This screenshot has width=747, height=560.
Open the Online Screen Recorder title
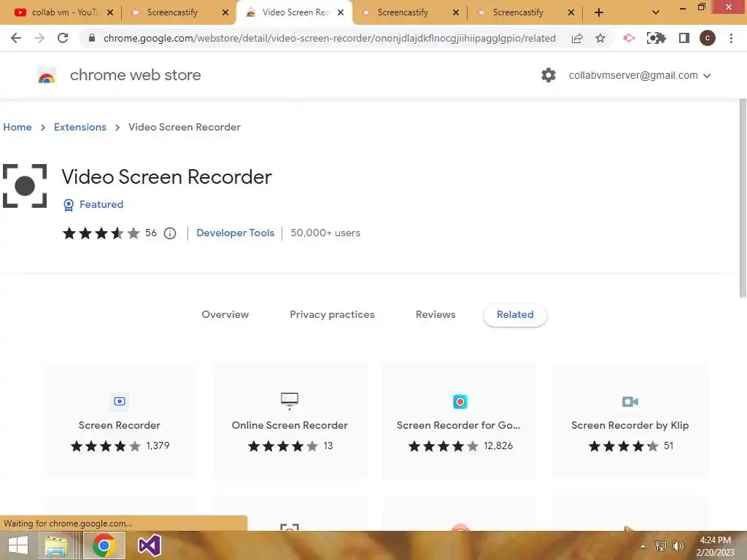290,425
